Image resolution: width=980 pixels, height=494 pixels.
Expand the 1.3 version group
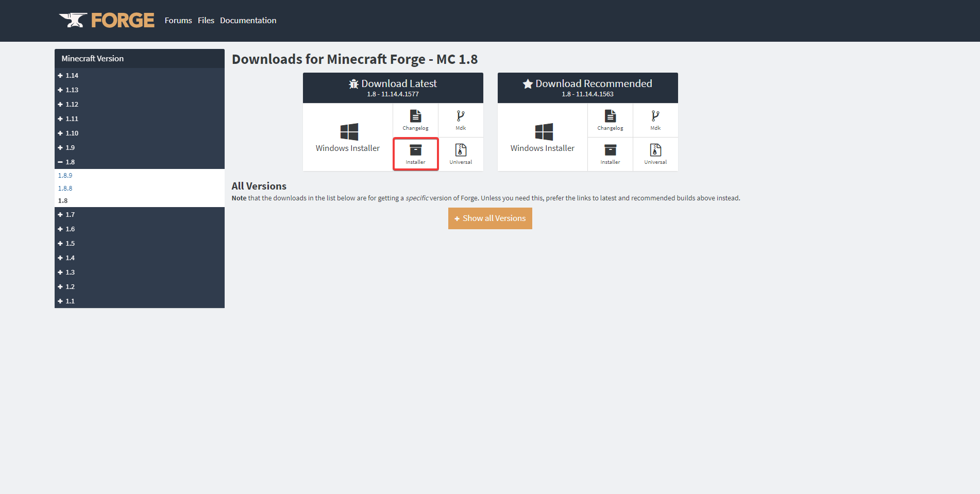coord(140,272)
